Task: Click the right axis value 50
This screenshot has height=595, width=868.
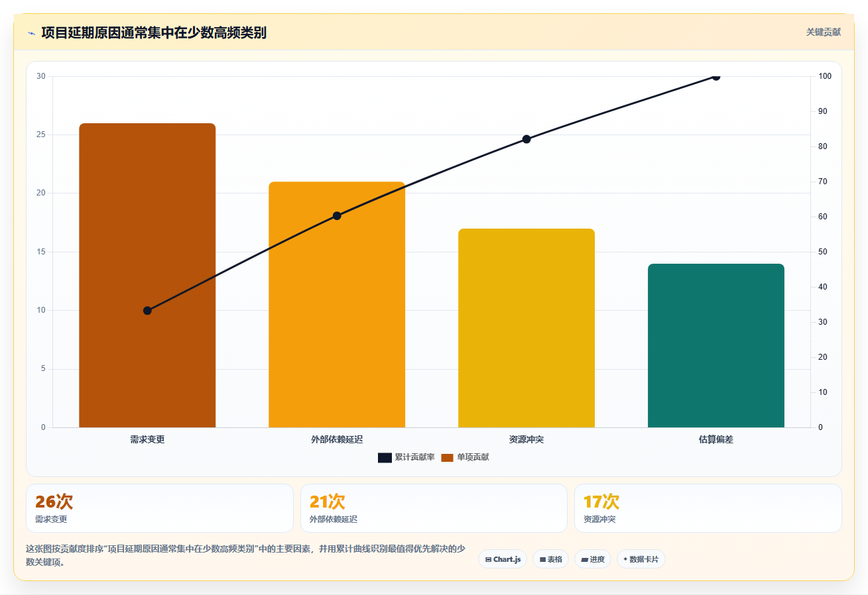Action: coord(823,252)
